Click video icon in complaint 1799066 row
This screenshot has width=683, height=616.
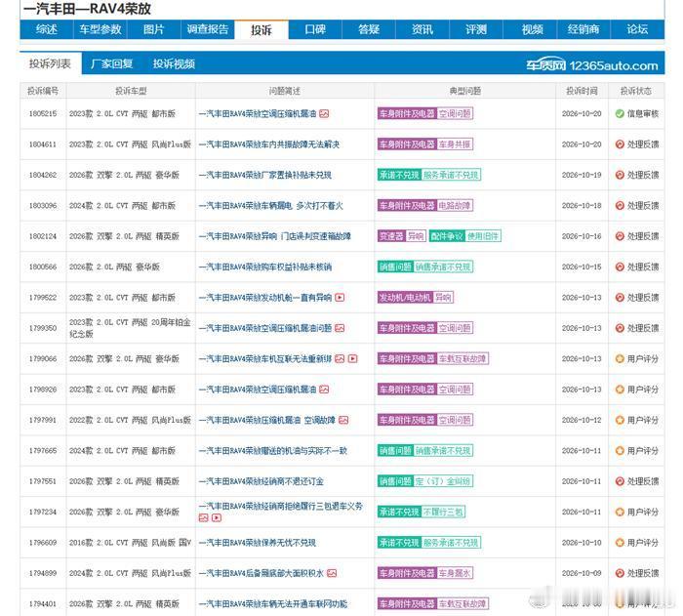(x=353, y=358)
